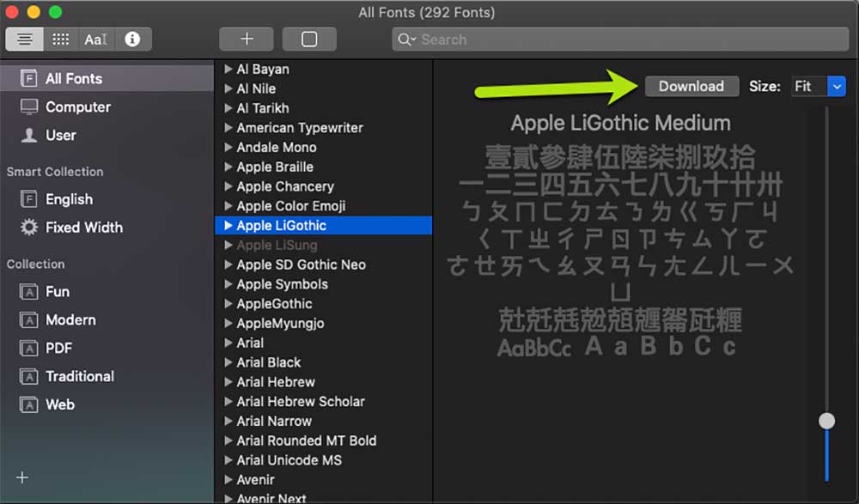
Task: Select the Computer library icon
Action: coord(28,106)
